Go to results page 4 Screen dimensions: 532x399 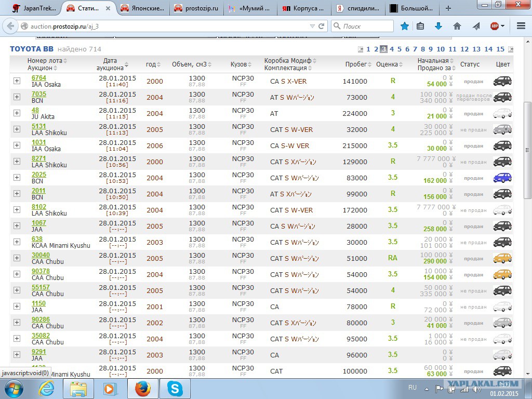(x=392, y=49)
